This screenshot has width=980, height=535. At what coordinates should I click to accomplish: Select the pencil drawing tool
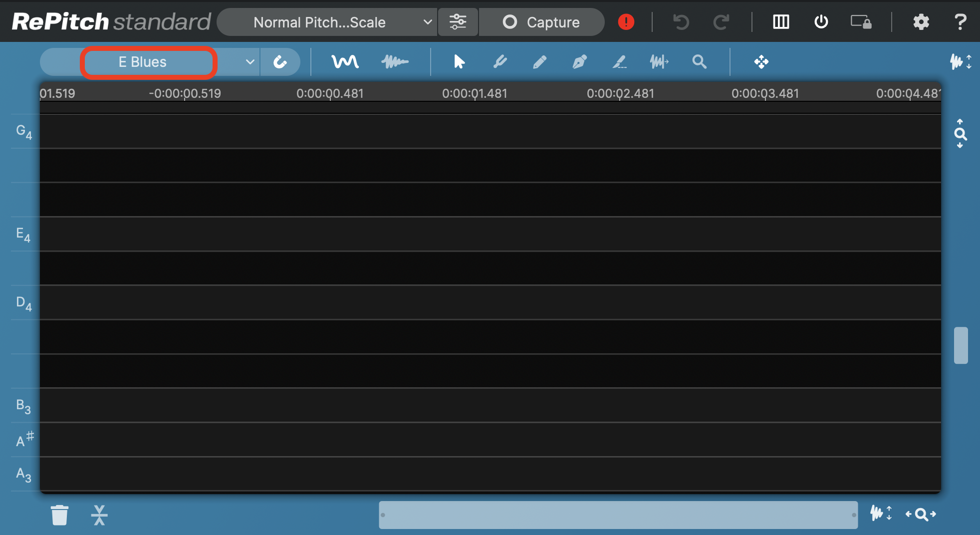point(539,62)
